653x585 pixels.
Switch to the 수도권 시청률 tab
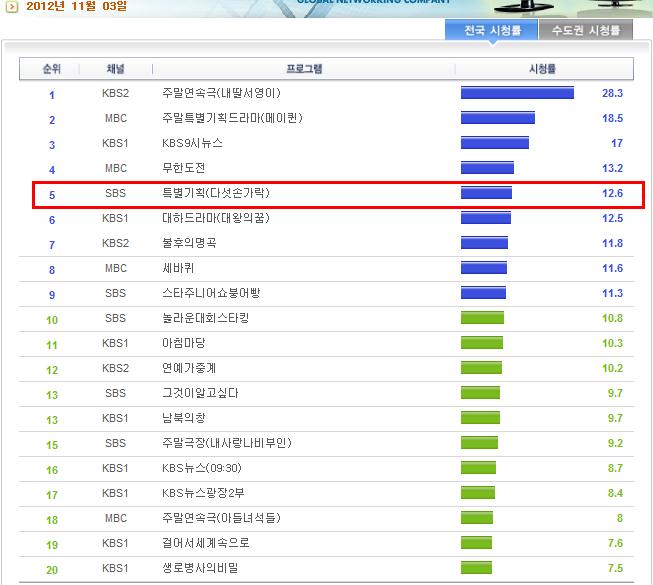click(586, 30)
